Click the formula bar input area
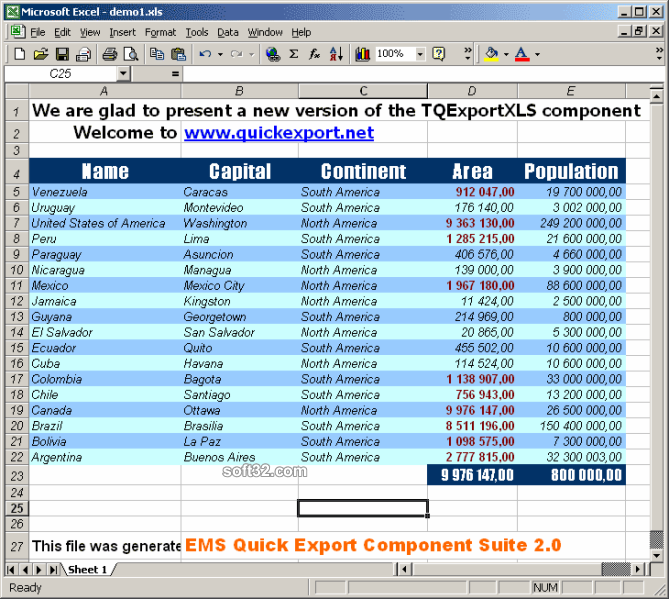669x599 pixels. [x=422, y=74]
